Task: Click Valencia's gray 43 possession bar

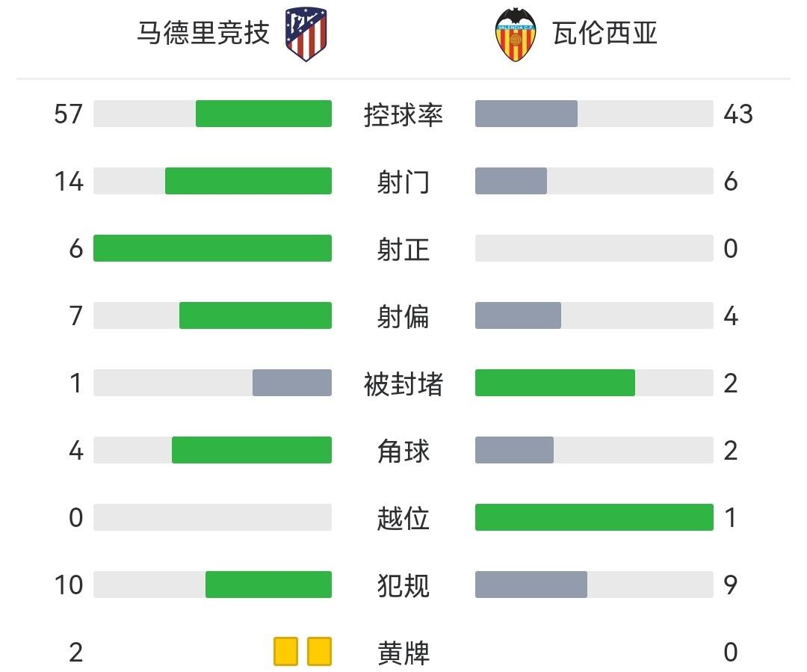Action: pos(526,114)
